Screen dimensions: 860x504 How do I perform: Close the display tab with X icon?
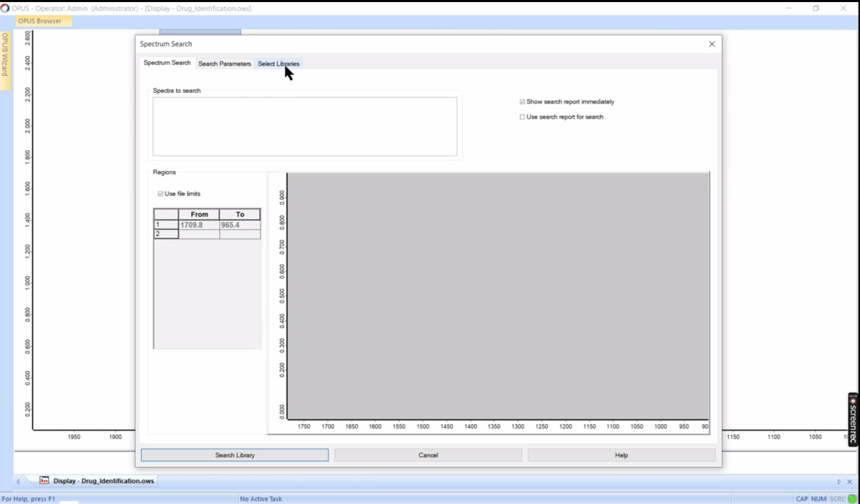coord(849,482)
